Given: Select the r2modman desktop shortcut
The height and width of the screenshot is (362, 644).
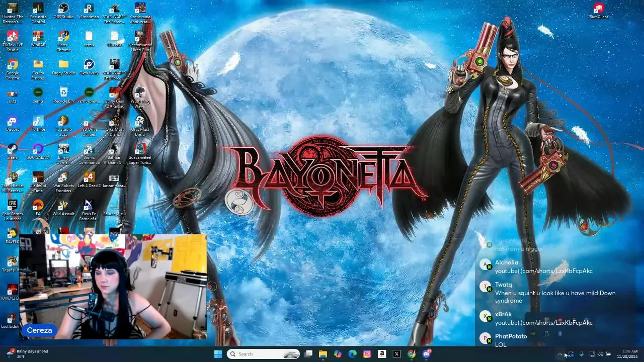Looking at the screenshot, I should [x=89, y=12].
